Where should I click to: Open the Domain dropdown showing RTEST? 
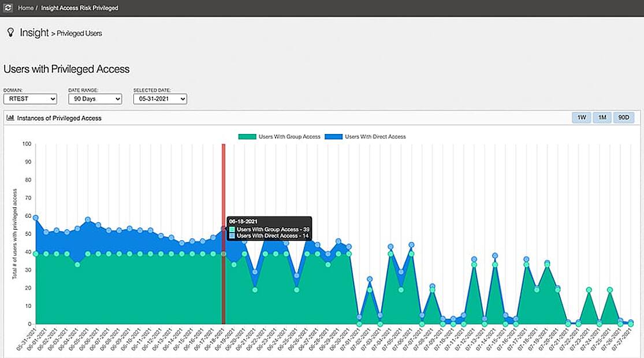point(30,99)
